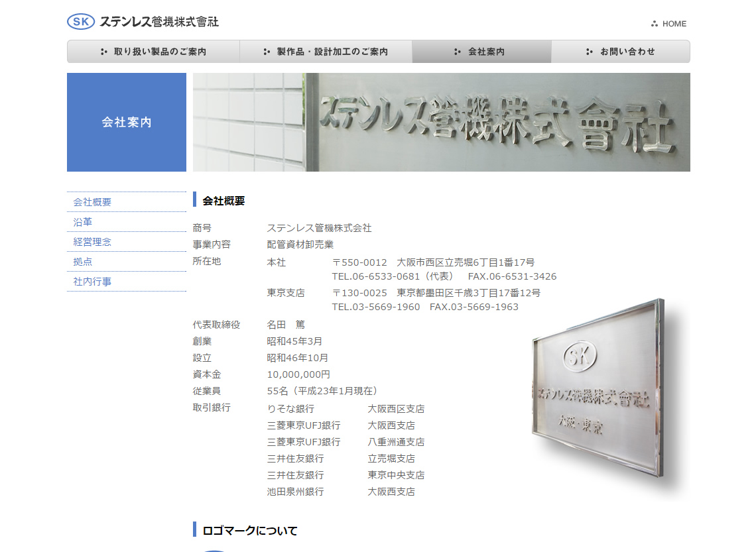Click the SK oval logo icon in the header

[81, 22]
